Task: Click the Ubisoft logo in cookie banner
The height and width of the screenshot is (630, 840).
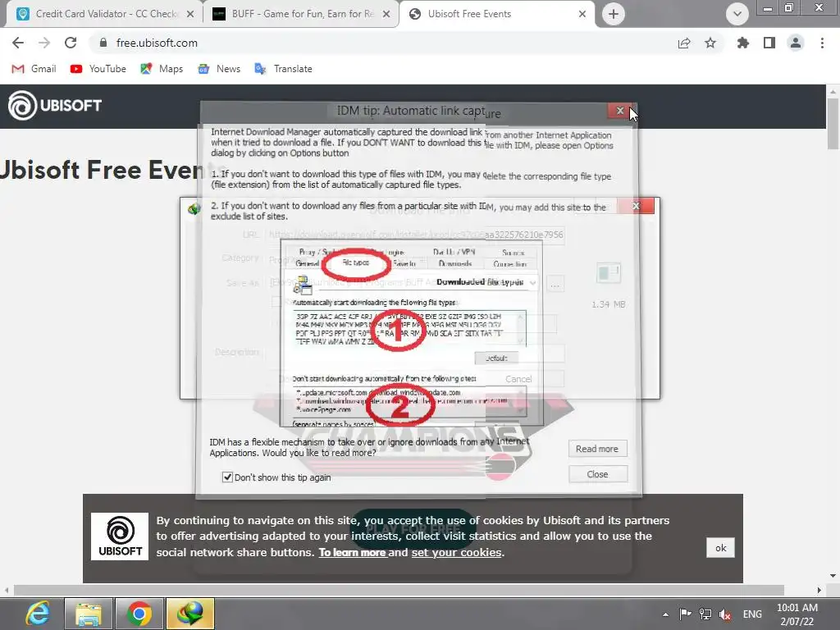Action: click(x=120, y=536)
